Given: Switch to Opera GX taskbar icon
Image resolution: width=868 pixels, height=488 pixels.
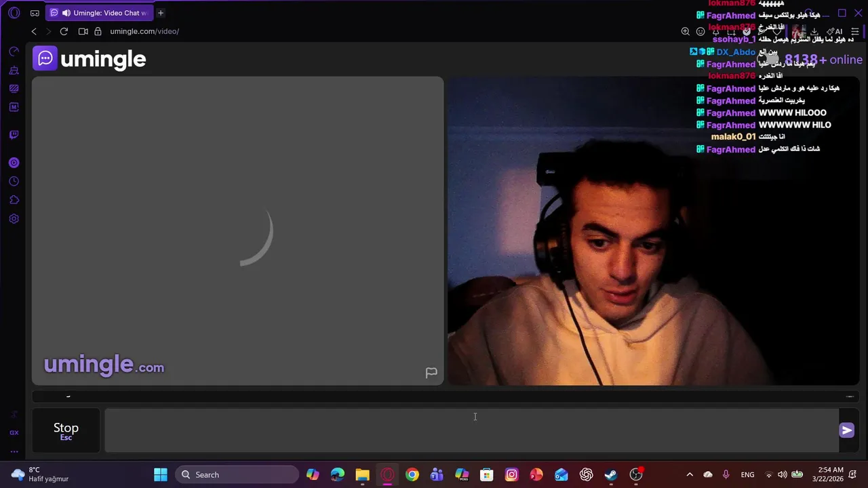Looking at the screenshot, I should pyautogui.click(x=387, y=474).
